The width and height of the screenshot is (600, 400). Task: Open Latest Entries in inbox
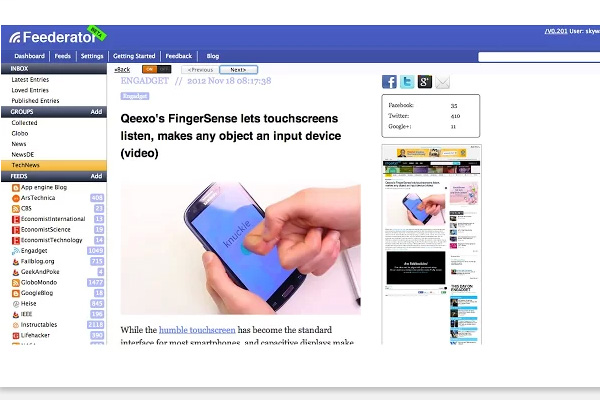point(30,80)
